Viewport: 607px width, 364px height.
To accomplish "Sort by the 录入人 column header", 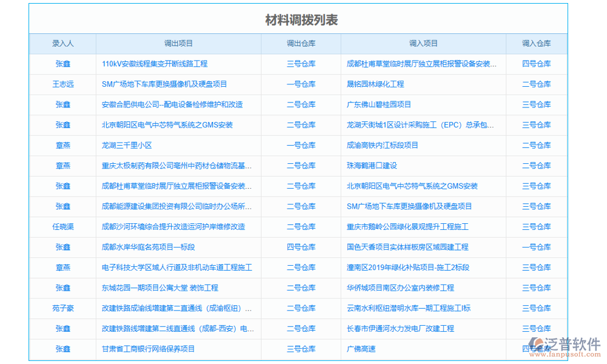I will click(63, 43).
